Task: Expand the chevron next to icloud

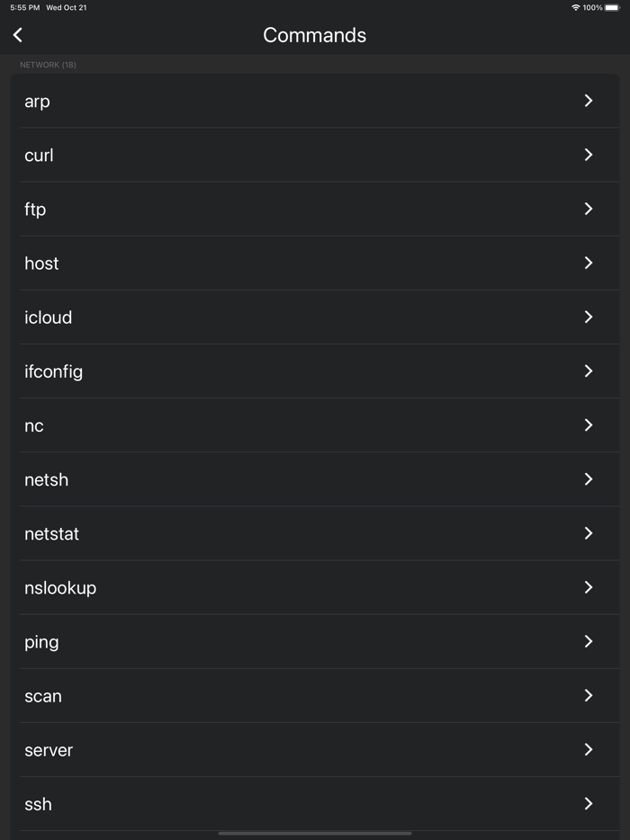Action: 589,317
